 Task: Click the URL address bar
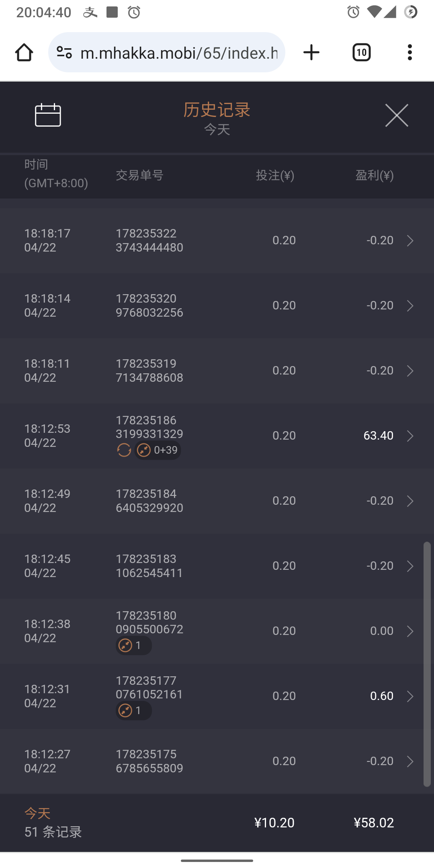(x=179, y=53)
